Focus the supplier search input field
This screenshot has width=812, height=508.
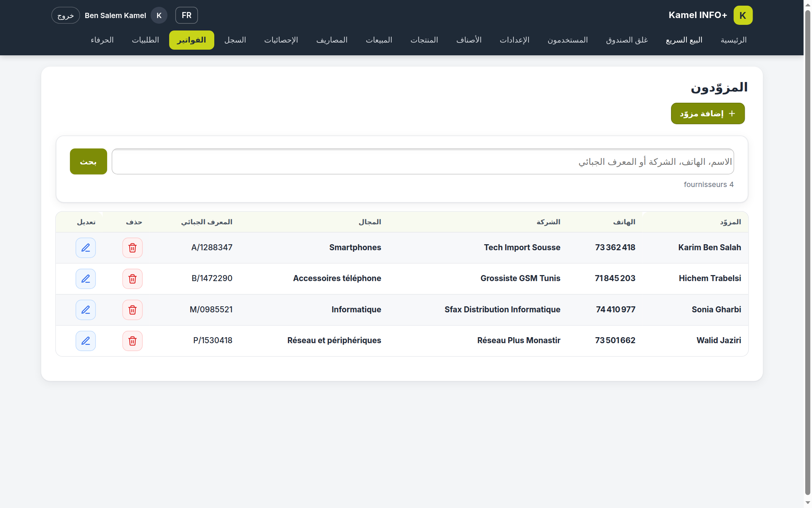point(423,161)
